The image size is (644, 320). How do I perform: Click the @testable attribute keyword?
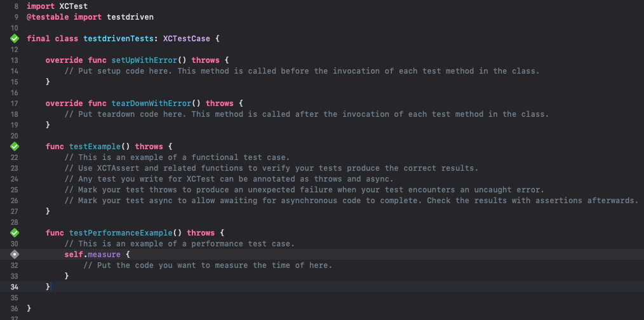pos(48,17)
